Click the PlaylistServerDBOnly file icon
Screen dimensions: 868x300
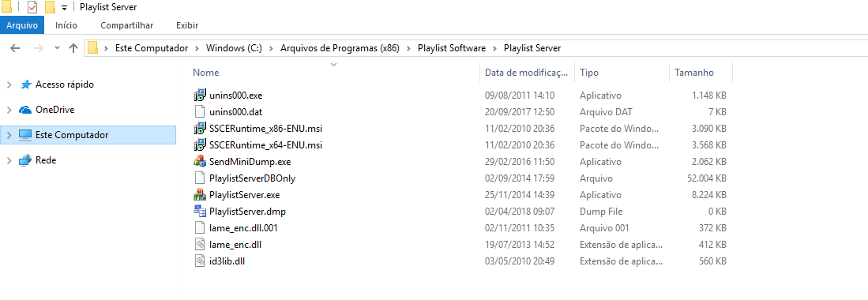(x=199, y=178)
